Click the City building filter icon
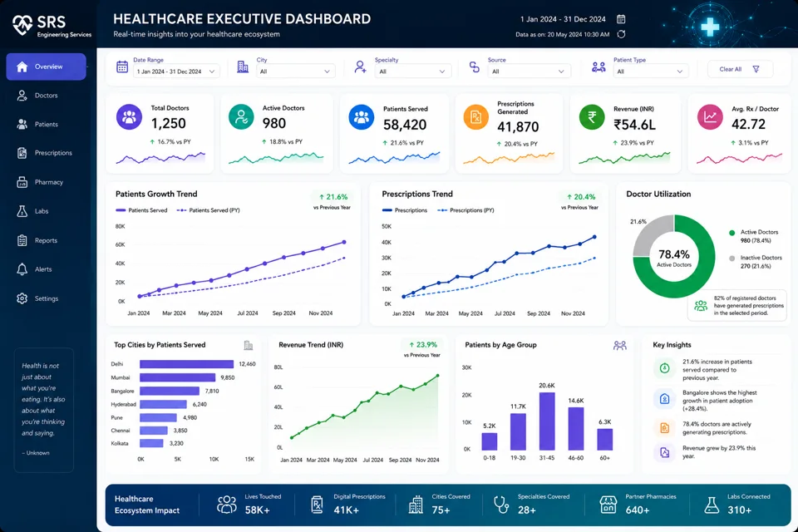798x532 pixels. point(243,66)
